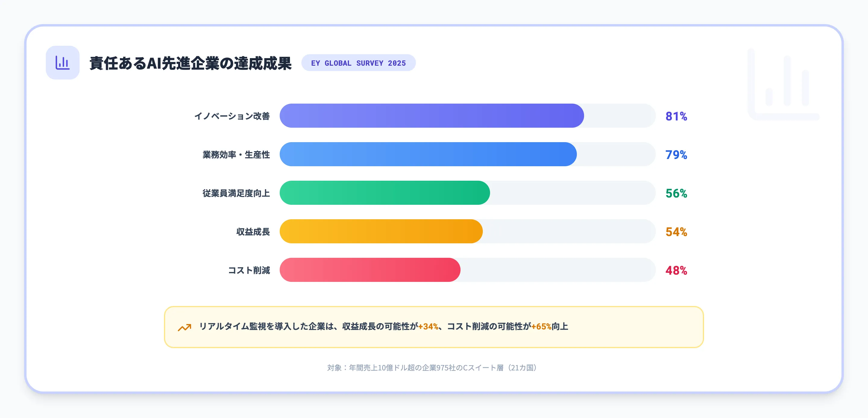
Task: Click the 79% value label
Action: point(676,154)
